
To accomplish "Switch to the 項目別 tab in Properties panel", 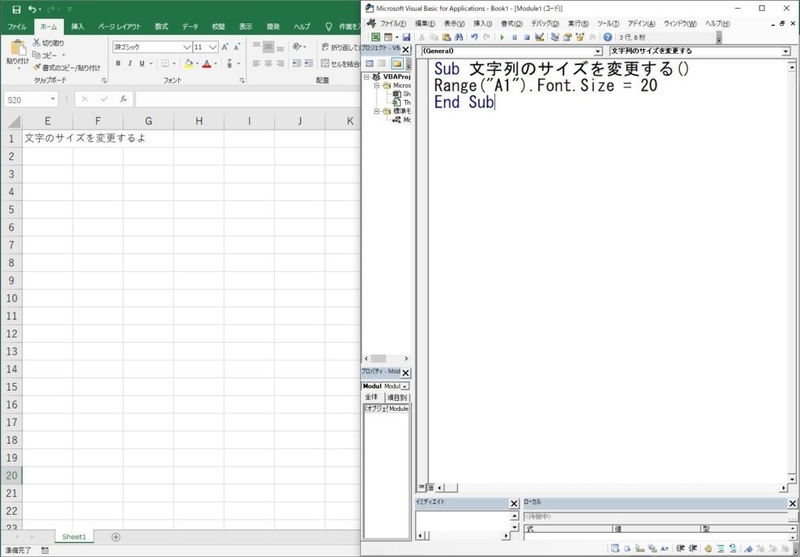I will 396,397.
